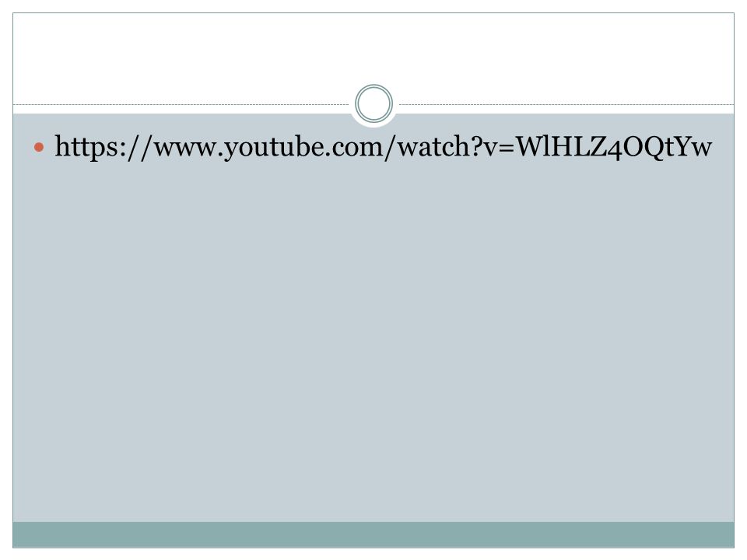
Task: Click the inner white circle of the ring
Action: (374, 103)
